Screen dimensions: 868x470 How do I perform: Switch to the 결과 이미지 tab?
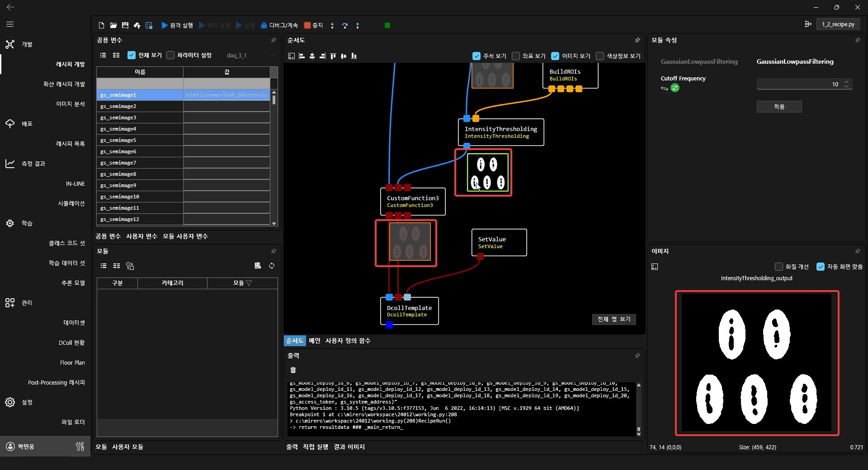click(349, 447)
